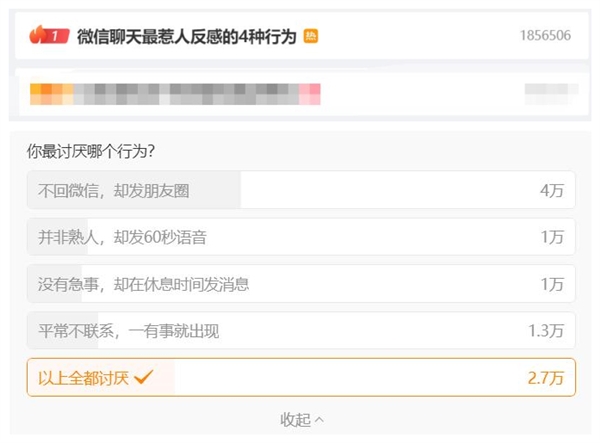Click the orange checkmark on 以上全都讨厌
The width and height of the screenshot is (600, 443).
[x=143, y=377]
